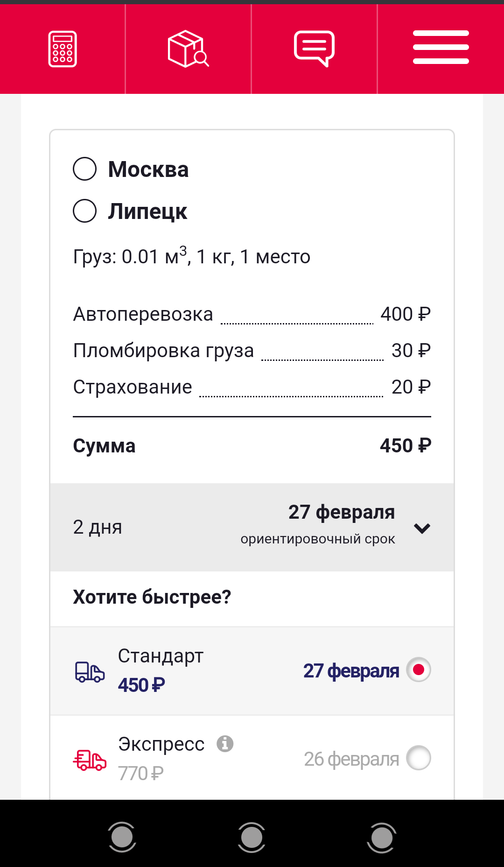Expand the 2 дня delivery term row
This screenshot has height=867, width=504.
[98, 527]
